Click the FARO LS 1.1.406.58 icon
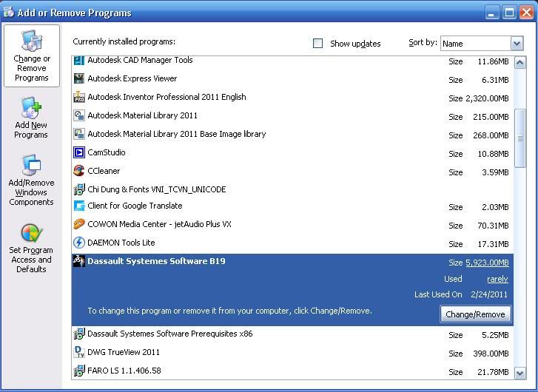The image size is (538, 392). (x=79, y=371)
